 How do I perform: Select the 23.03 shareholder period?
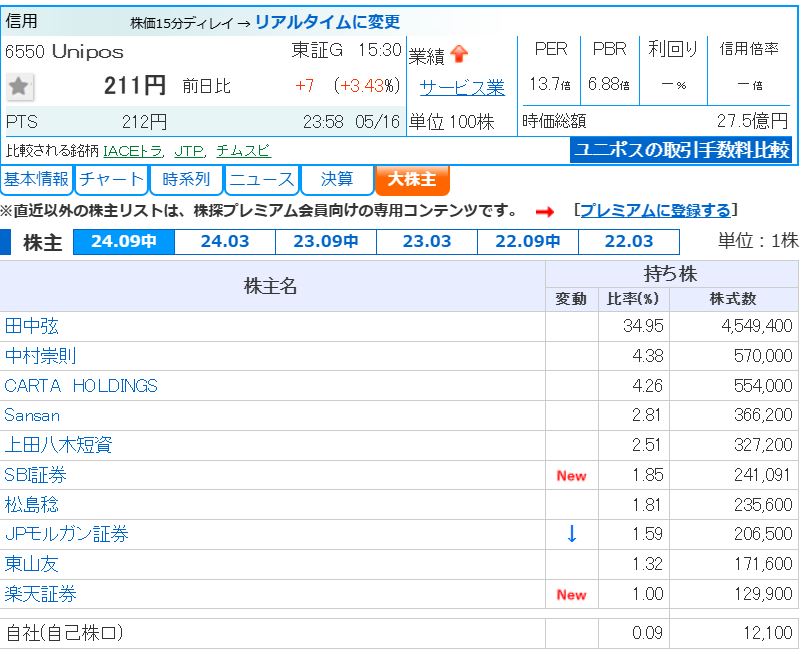click(x=427, y=241)
